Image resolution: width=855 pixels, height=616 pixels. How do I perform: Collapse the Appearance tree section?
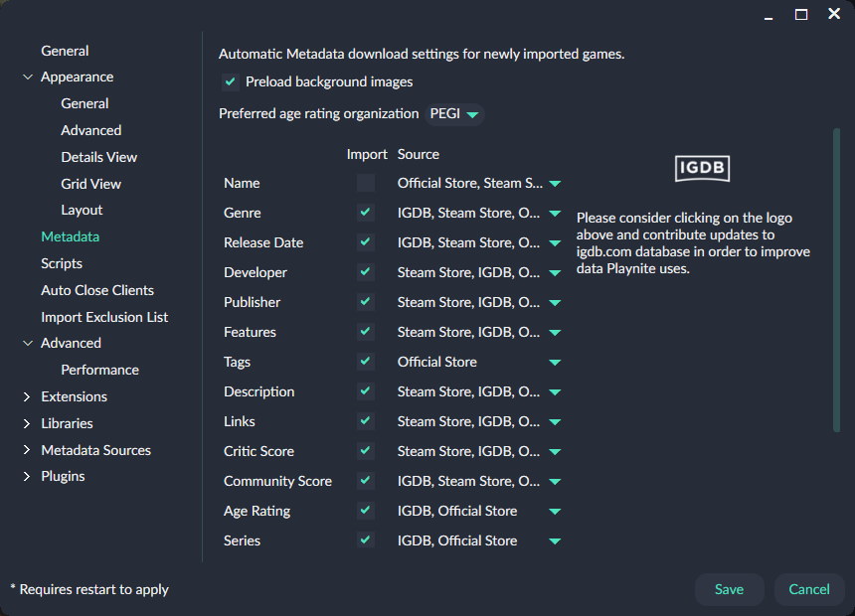(x=27, y=77)
